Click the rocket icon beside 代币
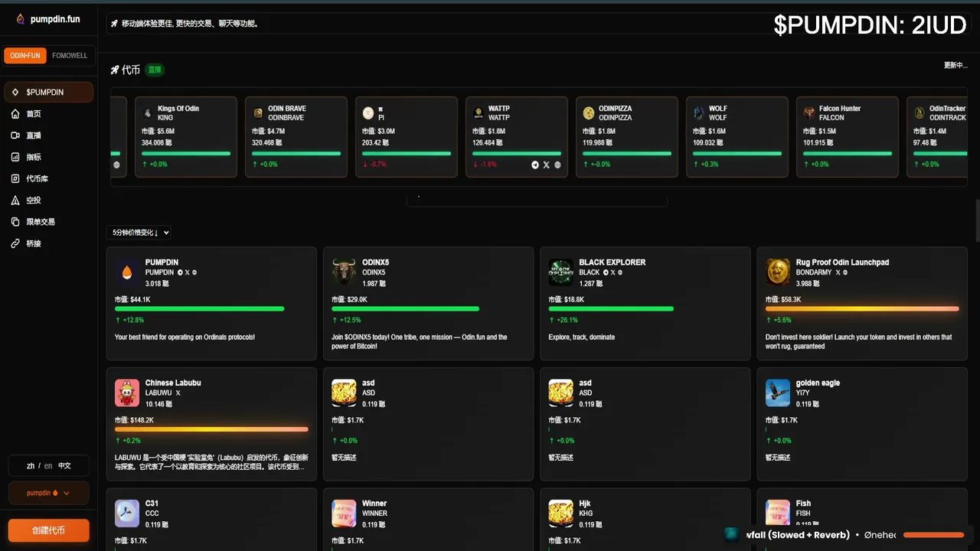The image size is (980, 551). (x=115, y=70)
